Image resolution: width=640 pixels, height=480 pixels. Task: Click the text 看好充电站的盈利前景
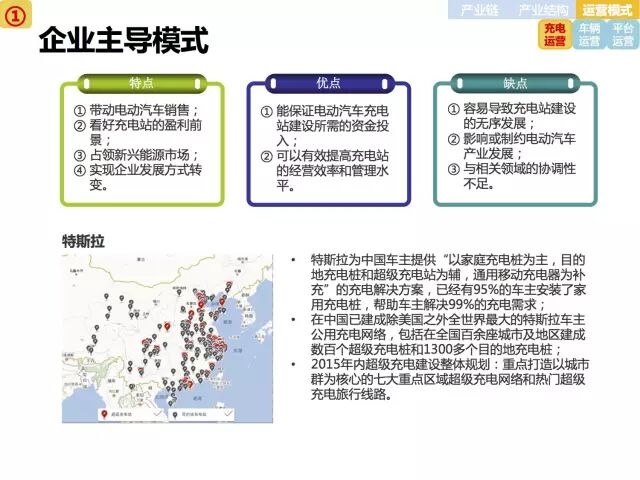click(145, 133)
